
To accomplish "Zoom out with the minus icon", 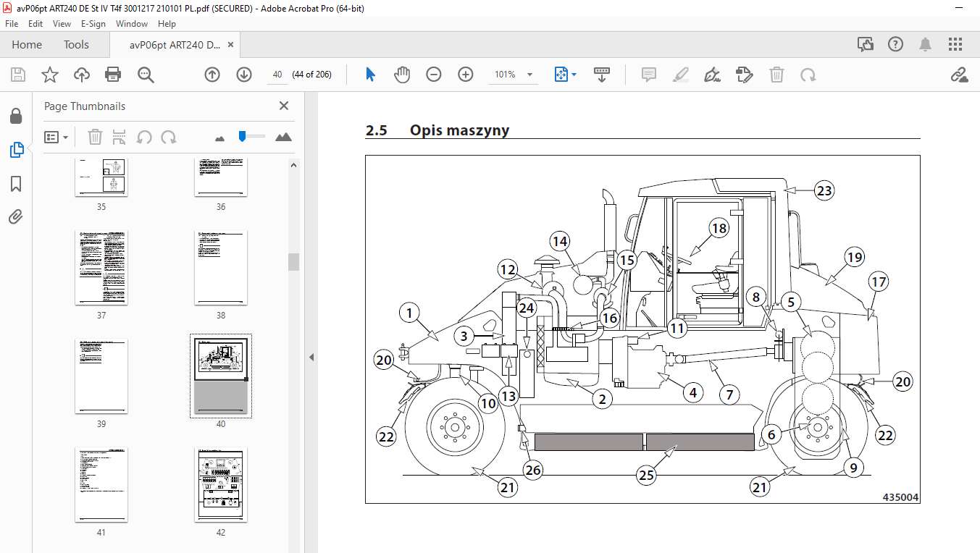I will 434,75.
